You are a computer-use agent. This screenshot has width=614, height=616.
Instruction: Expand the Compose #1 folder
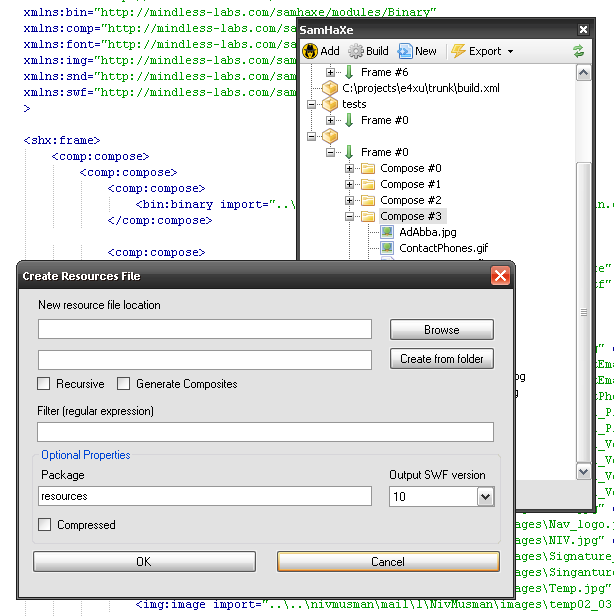point(349,184)
